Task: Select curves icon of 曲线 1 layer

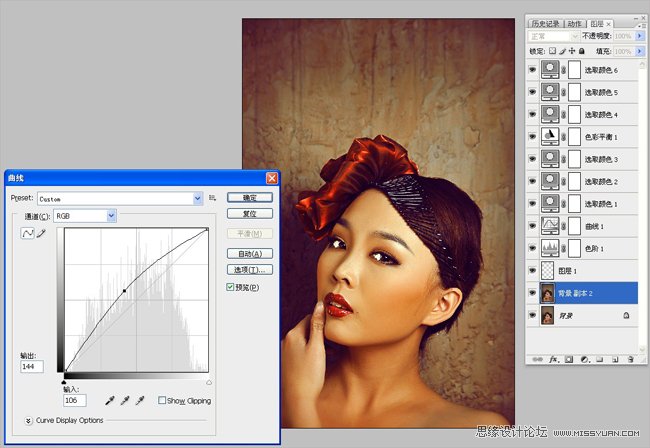Action: click(x=550, y=226)
